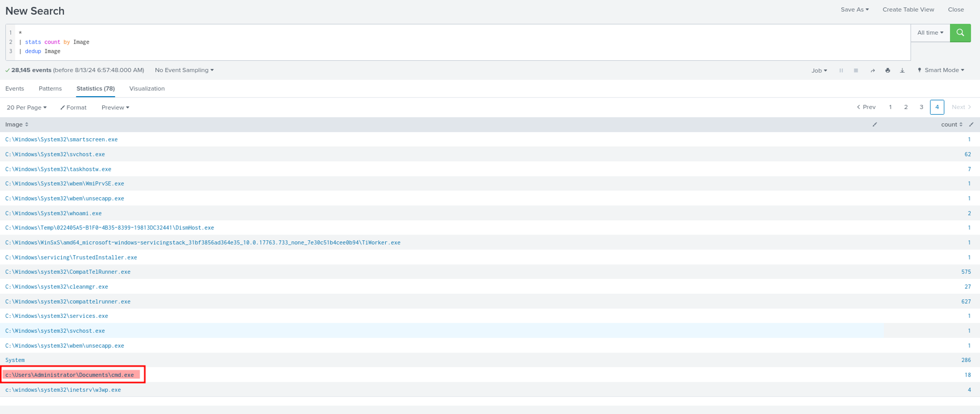Pause the search job
The height and width of the screenshot is (414, 980).
pyautogui.click(x=841, y=71)
